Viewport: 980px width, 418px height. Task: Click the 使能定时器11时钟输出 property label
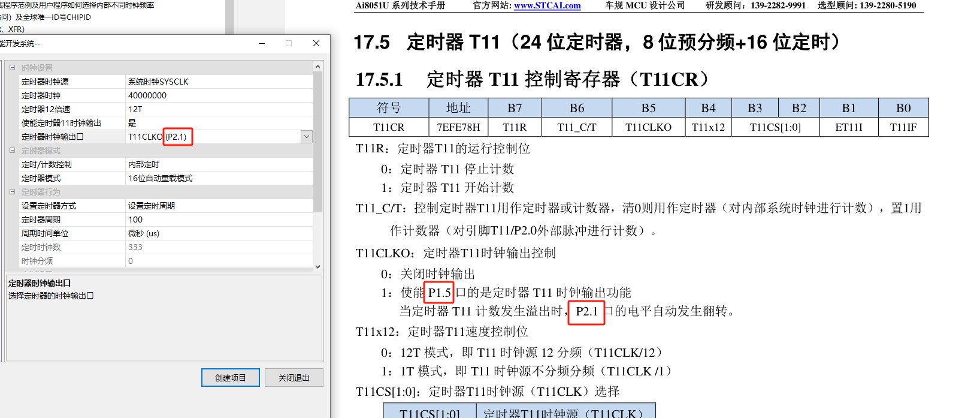click(x=61, y=123)
